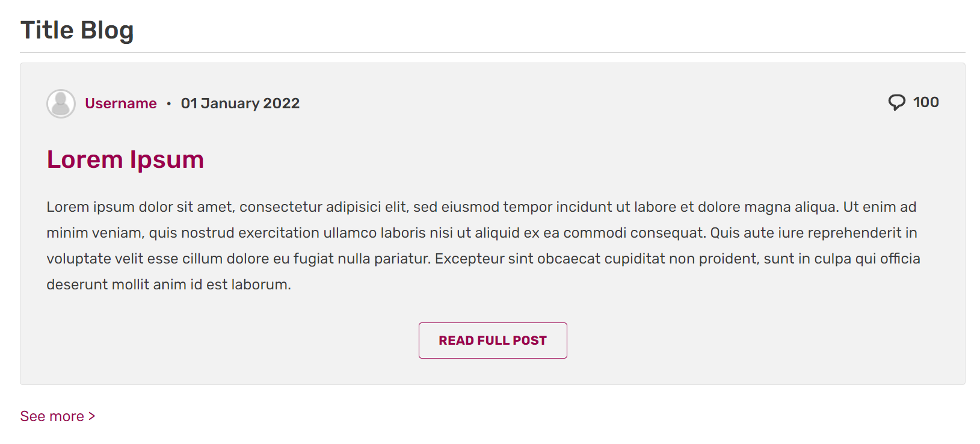Open the Username profile link
Image resolution: width=980 pixels, height=444 pixels.
pos(120,103)
